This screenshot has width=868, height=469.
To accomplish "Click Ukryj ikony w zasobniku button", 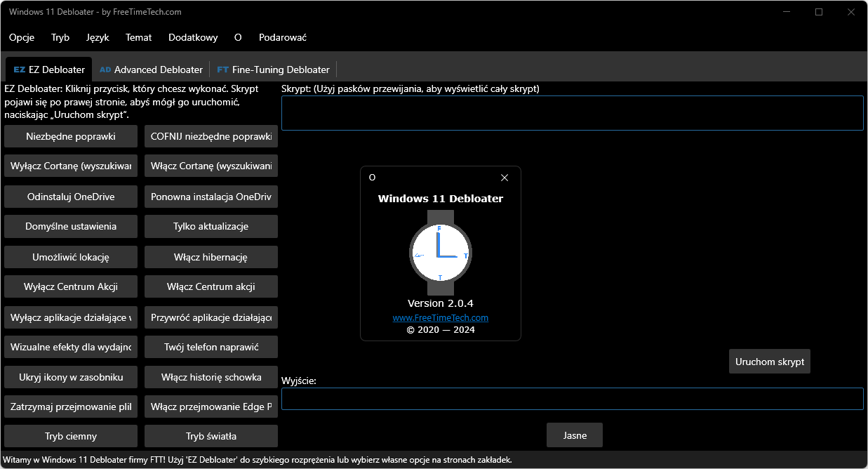I will [x=71, y=377].
